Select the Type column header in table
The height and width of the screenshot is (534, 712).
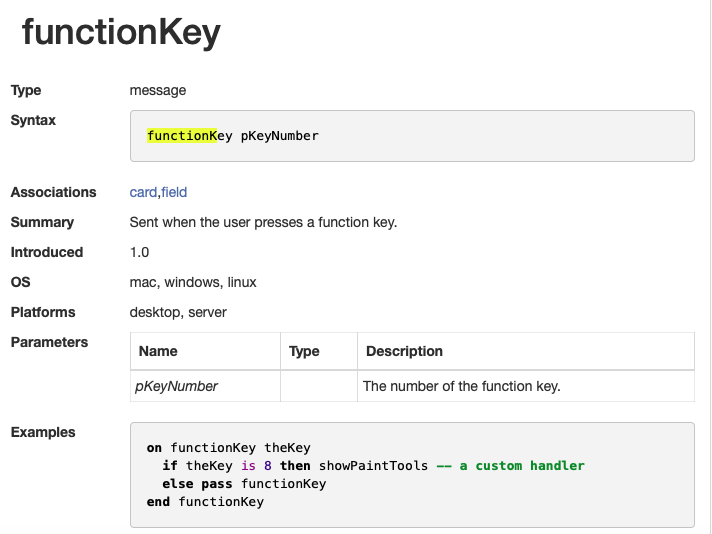tap(304, 351)
